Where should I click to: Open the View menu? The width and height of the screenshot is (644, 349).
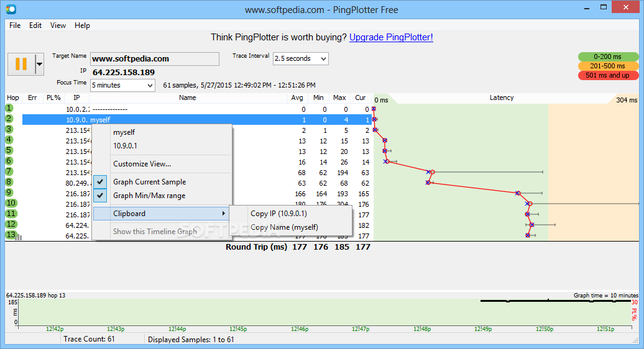pyautogui.click(x=58, y=25)
